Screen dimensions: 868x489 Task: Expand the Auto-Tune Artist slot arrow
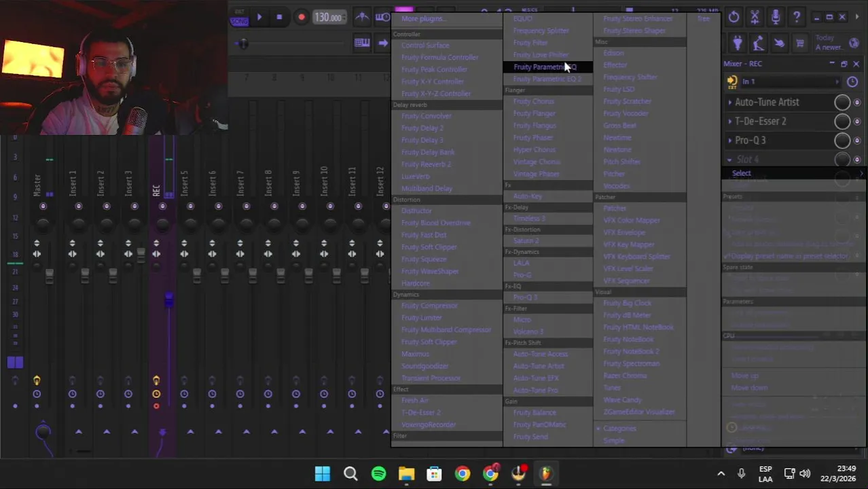[x=730, y=103]
